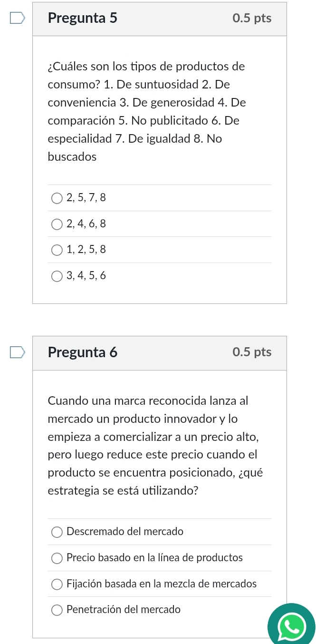Click the answer text "Penetración del mercado"
Image resolution: width=325 pixels, height=644 pixels.
pyautogui.click(x=124, y=609)
